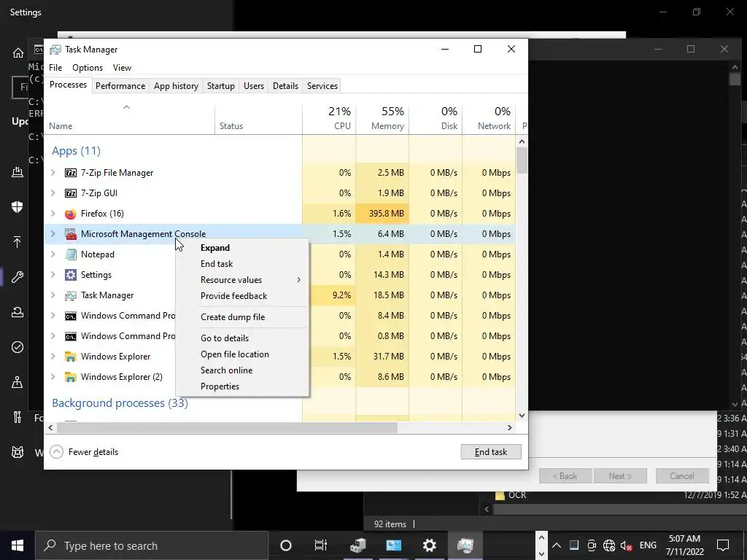The height and width of the screenshot is (560, 747).
Task: Expand the Notepad process group
Action: tap(53, 254)
